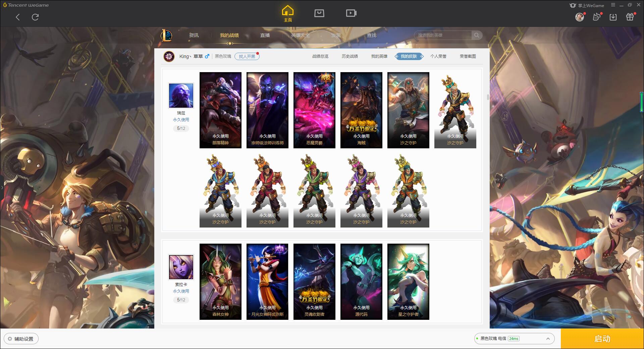Open the 荣誉截图 sub-tab
Screen dimensions: 644x349
pyautogui.click(x=468, y=56)
